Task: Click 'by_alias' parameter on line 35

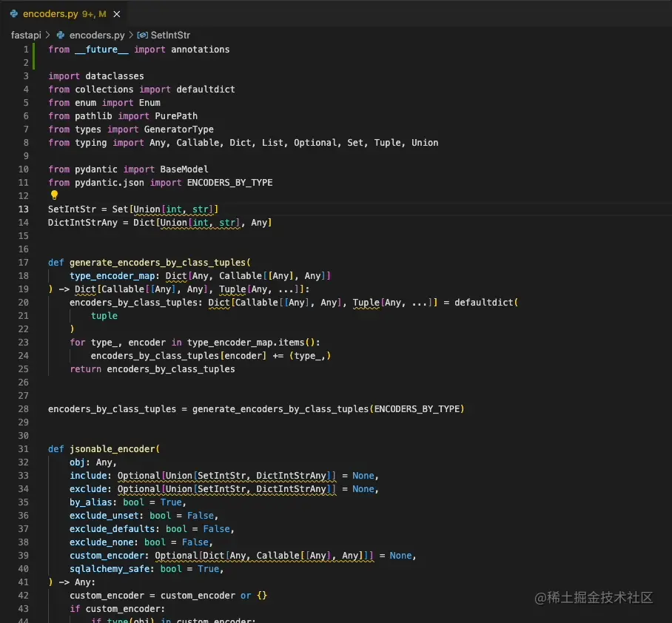Action: point(91,502)
